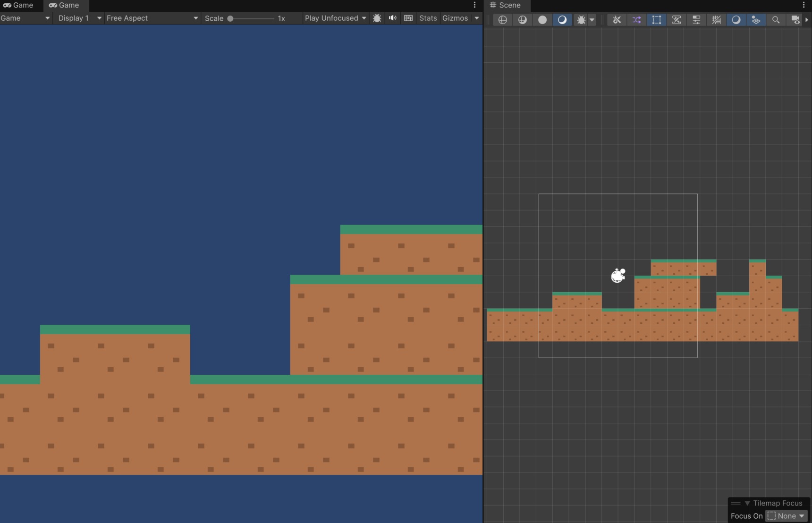
Task: Switch to the Scene tab
Action: tap(505, 5)
